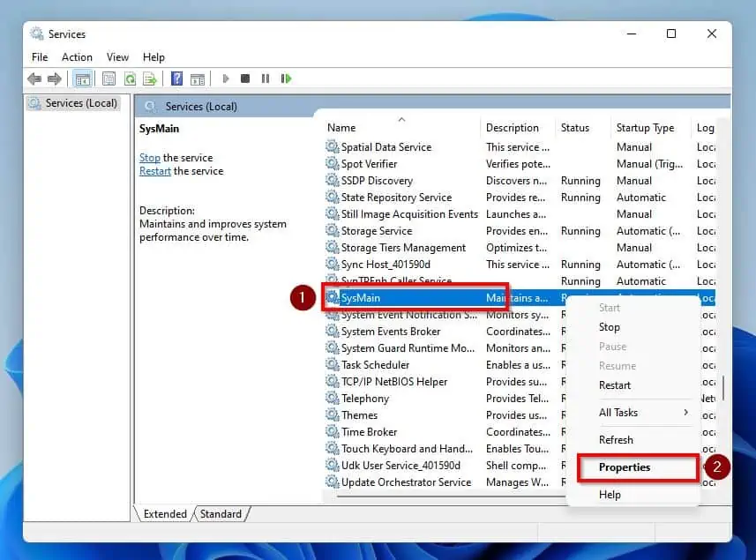
Task: Open the View menu
Action: [117, 56]
